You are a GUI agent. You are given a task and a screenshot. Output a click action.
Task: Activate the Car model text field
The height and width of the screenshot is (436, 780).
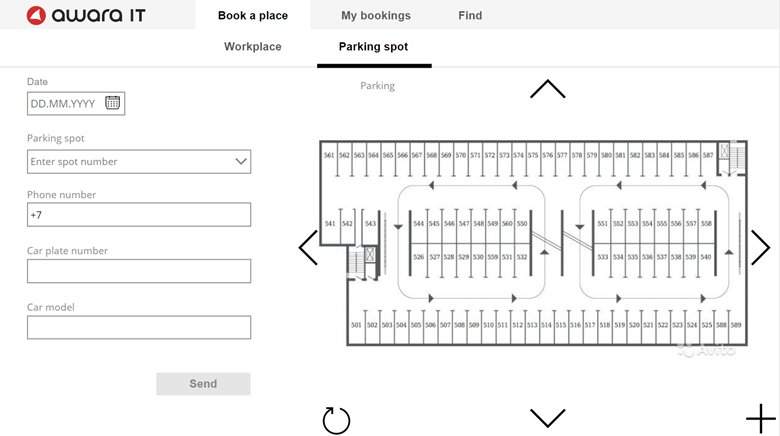(139, 327)
